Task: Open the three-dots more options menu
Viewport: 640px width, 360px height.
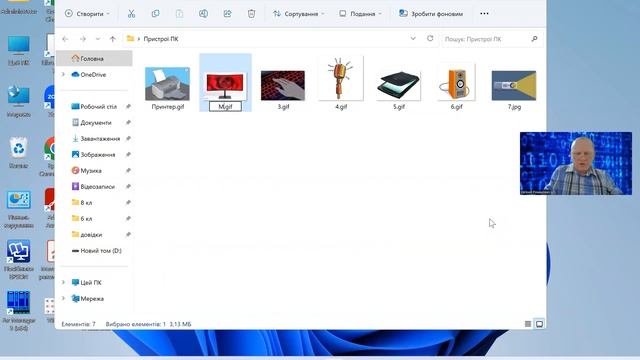Action: [x=484, y=13]
